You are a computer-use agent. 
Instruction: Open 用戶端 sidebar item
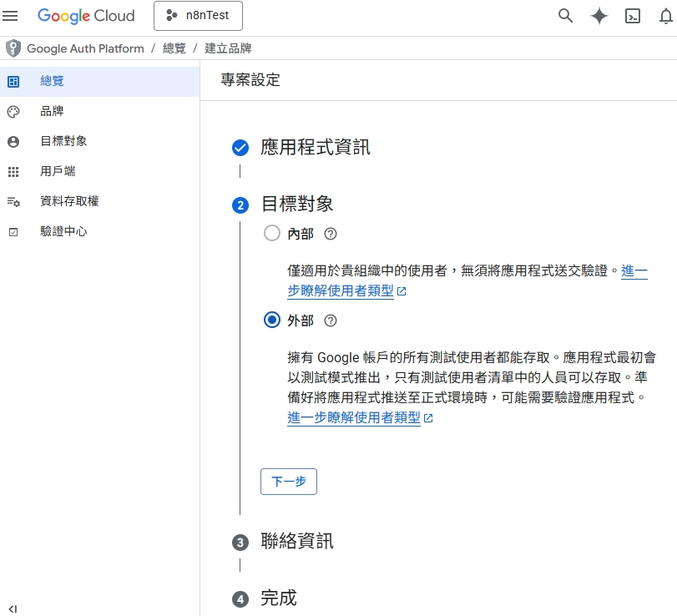[99, 171]
